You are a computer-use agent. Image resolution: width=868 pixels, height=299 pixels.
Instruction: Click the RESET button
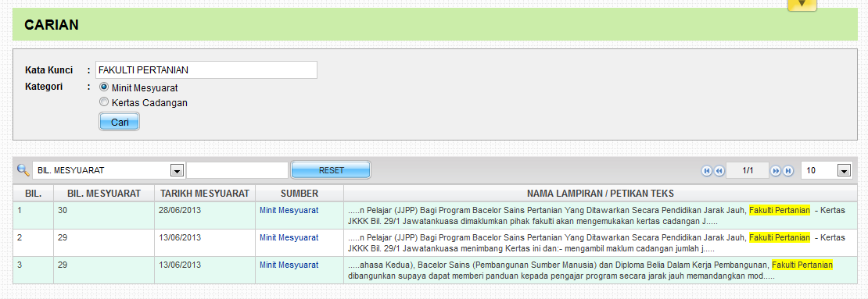coord(331,171)
